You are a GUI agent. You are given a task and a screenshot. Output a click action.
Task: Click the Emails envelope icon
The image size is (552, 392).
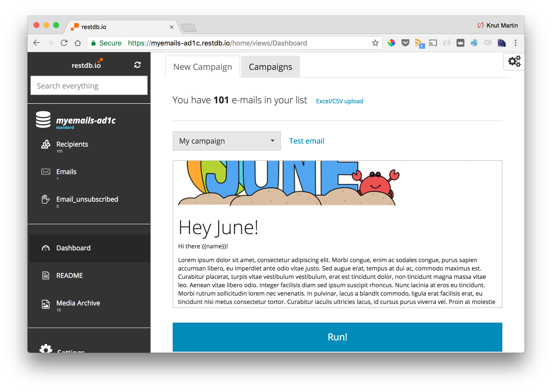click(x=46, y=172)
